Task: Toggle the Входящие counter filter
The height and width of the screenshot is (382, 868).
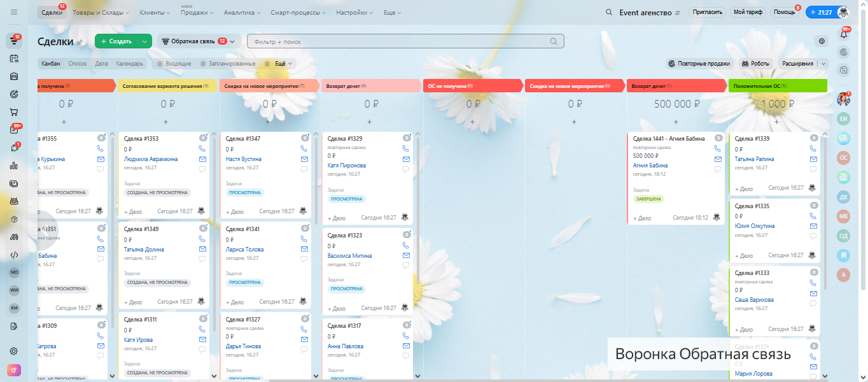Action: point(172,64)
